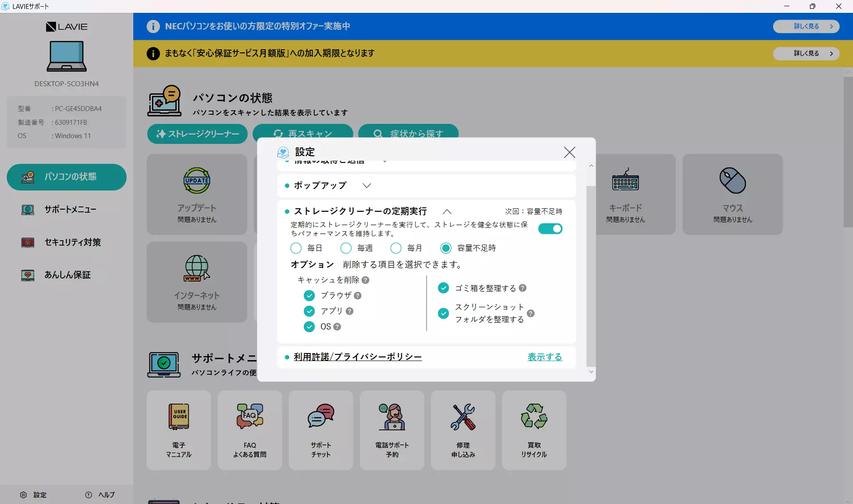Select the 容量不足時 radio button
This screenshot has height=504, width=853.
click(446, 248)
